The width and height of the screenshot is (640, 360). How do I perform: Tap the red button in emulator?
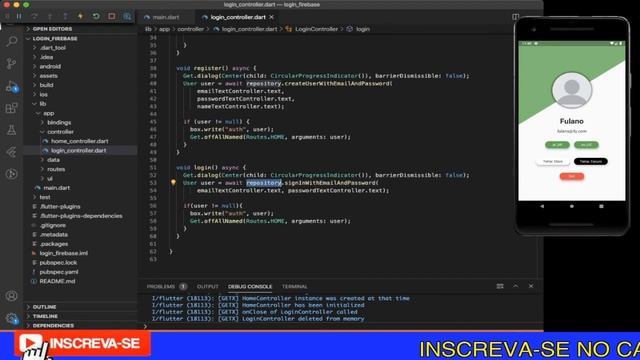tap(571, 176)
